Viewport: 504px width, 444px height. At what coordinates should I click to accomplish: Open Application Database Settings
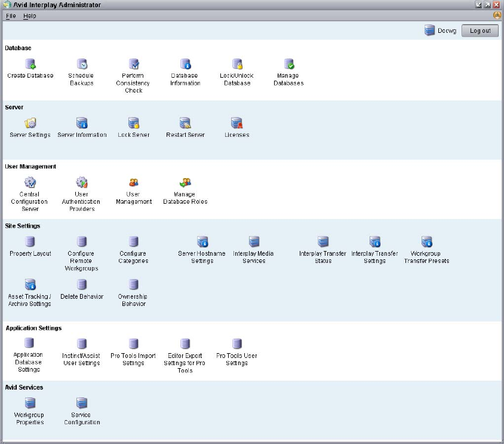[x=29, y=343]
